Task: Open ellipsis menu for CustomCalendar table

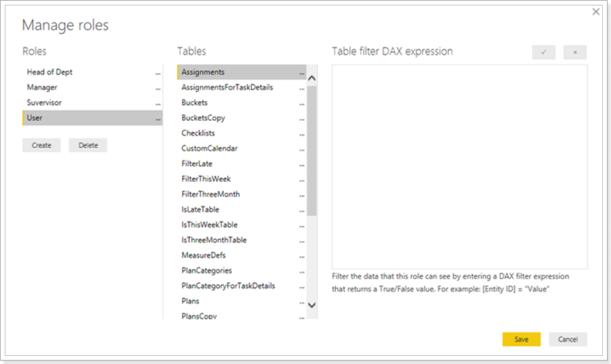Action: coord(302,150)
